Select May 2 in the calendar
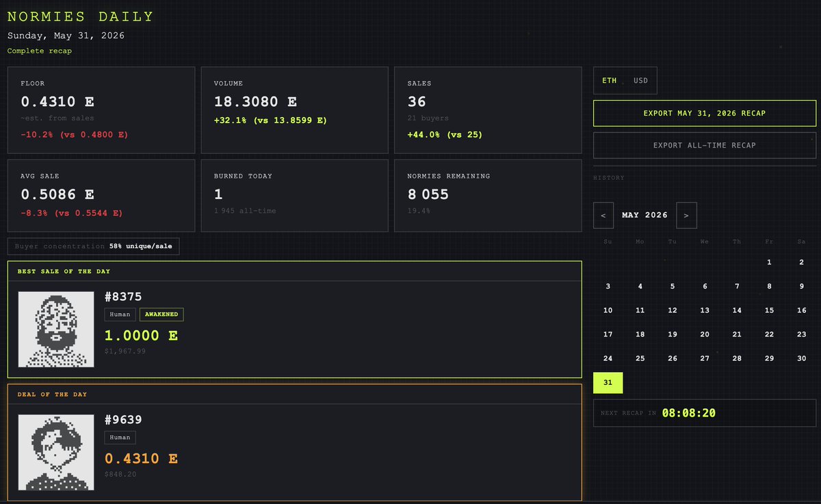Viewport: 821px width, 504px height. click(801, 262)
